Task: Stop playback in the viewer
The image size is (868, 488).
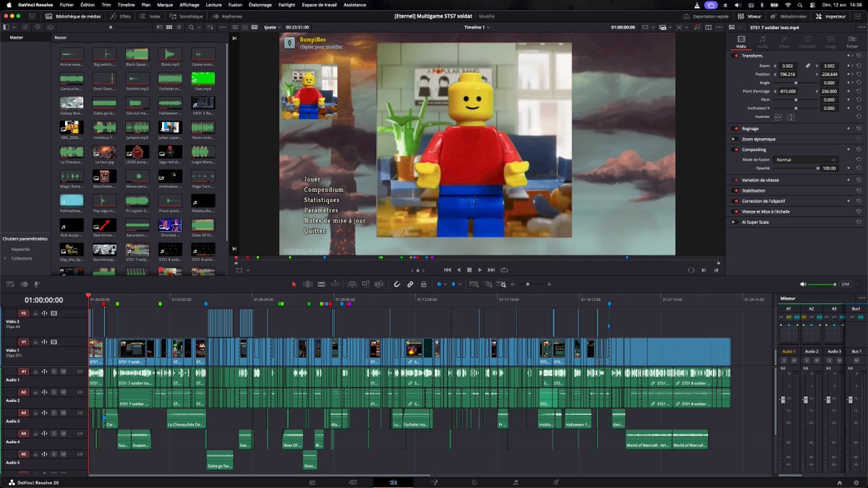Action: pyautogui.click(x=469, y=270)
